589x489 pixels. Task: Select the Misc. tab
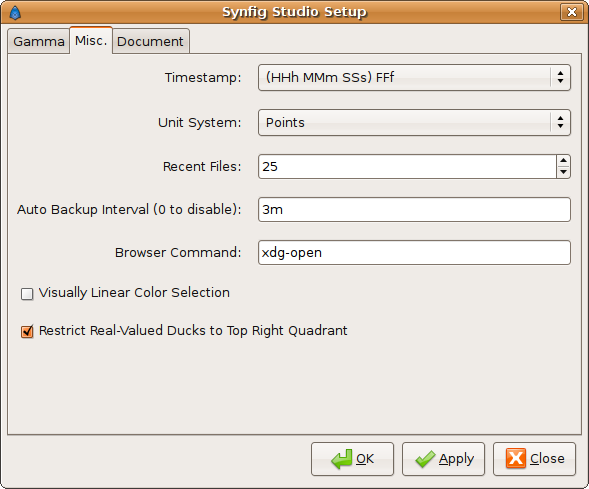coord(91,41)
